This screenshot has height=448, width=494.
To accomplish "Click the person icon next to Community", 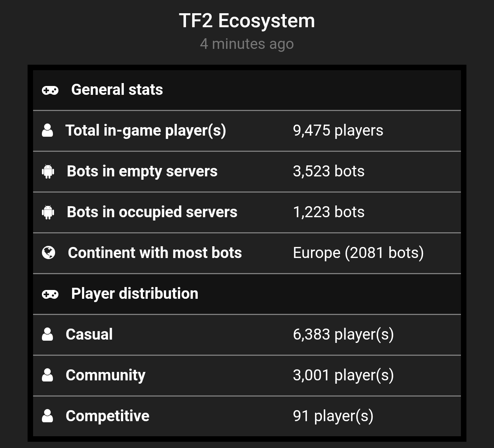I will [x=47, y=375].
